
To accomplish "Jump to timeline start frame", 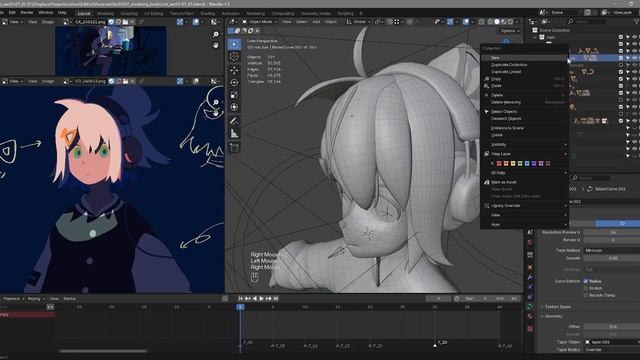I will coord(241,298).
